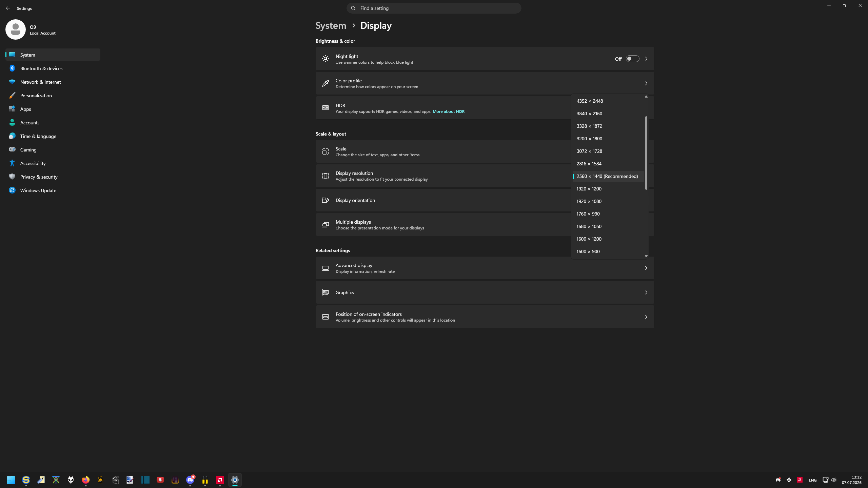The image size is (868, 488).
Task: Go to Gaming settings
Action: point(53,149)
